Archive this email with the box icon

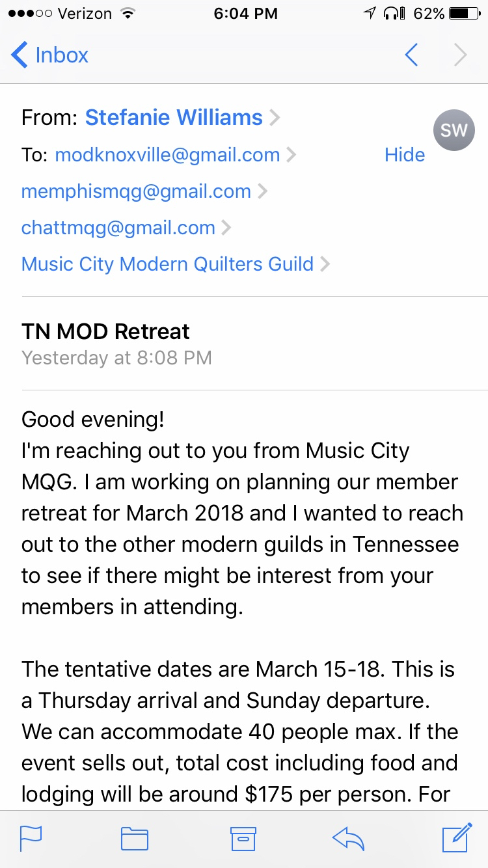pos(243,839)
